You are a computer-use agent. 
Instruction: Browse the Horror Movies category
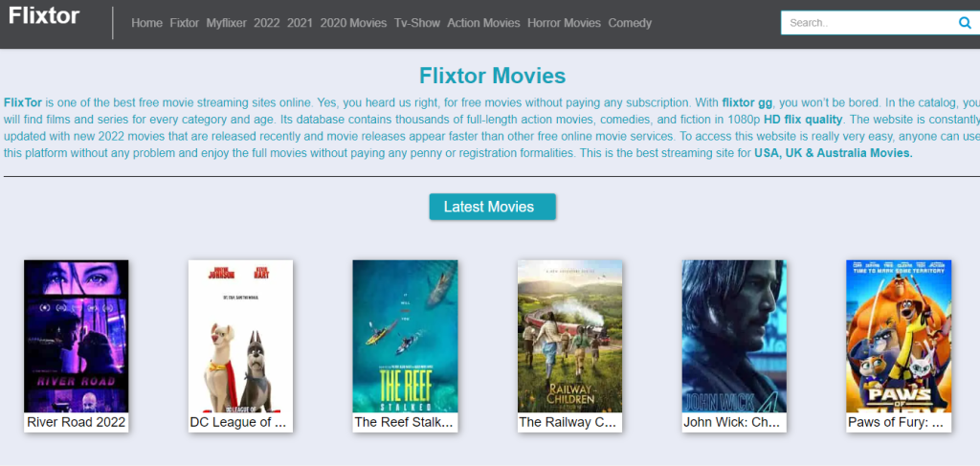point(564,23)
